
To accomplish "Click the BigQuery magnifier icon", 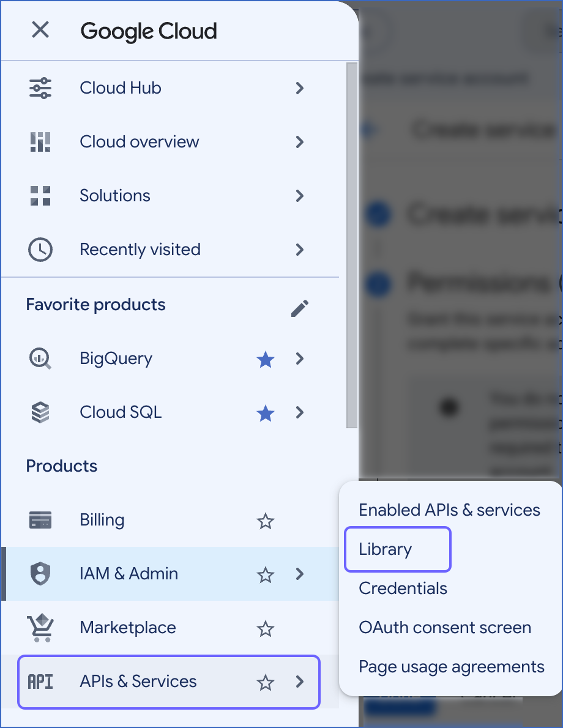I will click(x=40, y=359).
